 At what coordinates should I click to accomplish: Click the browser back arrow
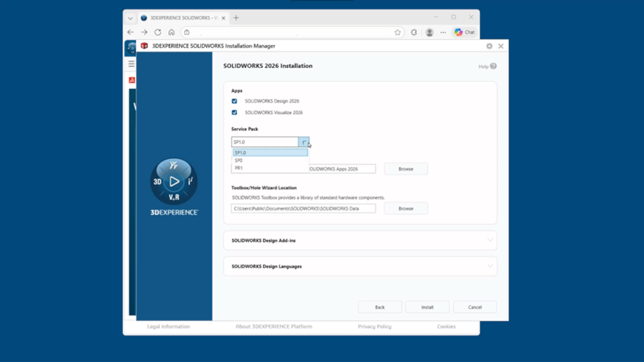pyautogui.click(x=131, y=32)
